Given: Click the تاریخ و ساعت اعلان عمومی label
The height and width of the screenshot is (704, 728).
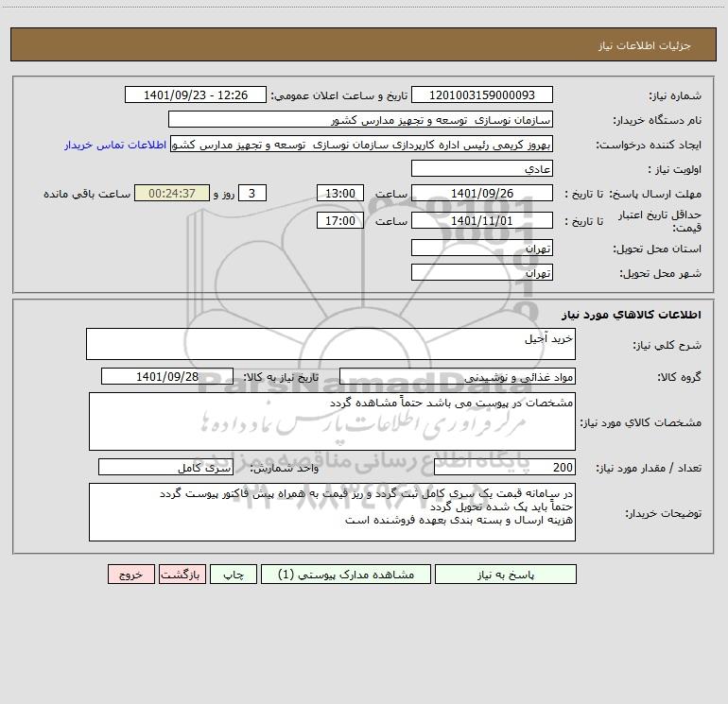Looking at the screenshot, I should pos(338,95).
